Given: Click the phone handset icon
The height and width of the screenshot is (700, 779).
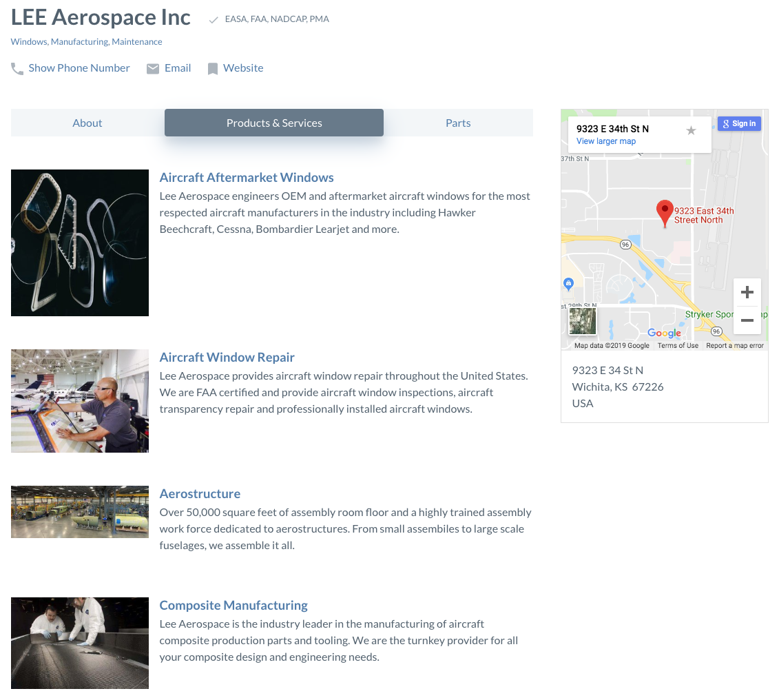Looking at the screenshot, I should 17,69.
